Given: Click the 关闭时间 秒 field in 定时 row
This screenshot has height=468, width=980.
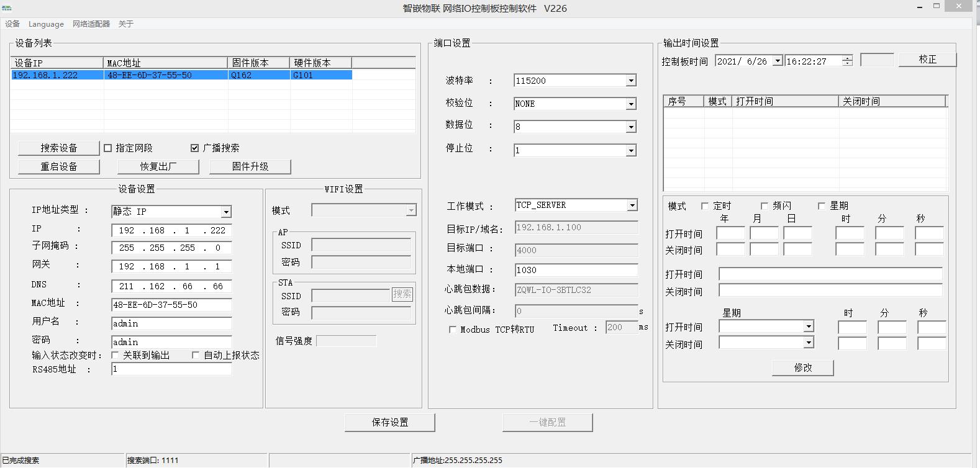Looking at the screenshot, I should coord(929,249).
